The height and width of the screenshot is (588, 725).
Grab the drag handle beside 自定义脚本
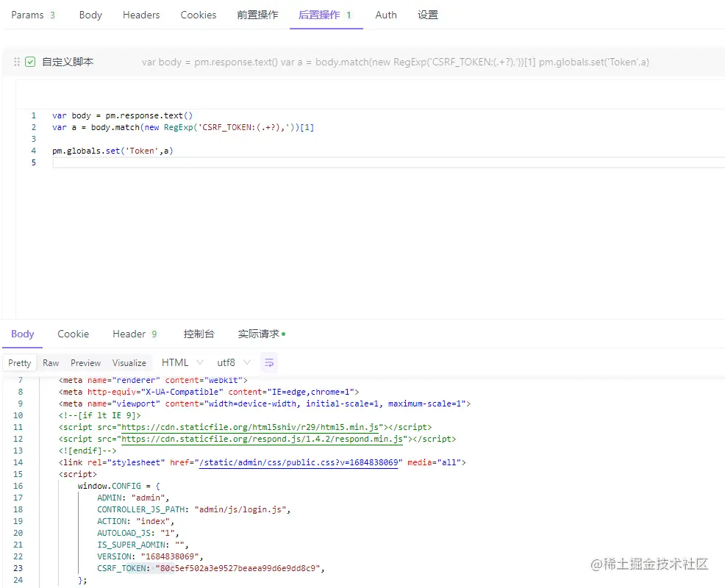(x=17, y=62)
